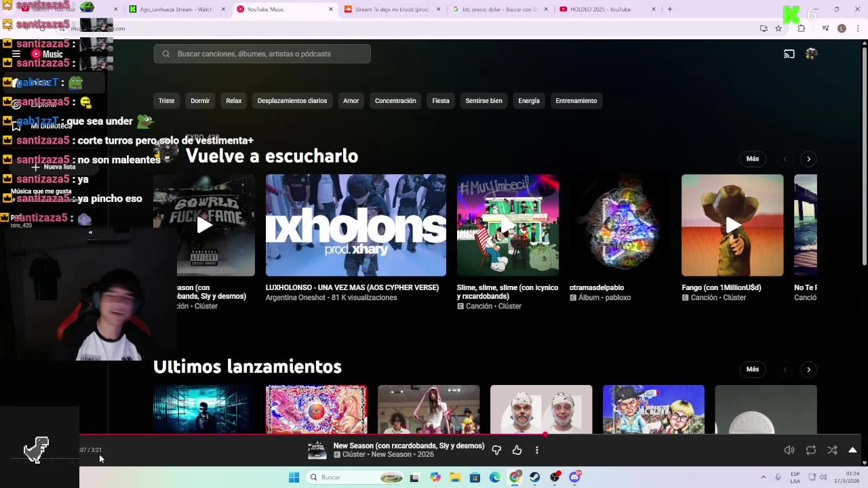Show next items in Ultimos lanzamientos carousel

808,370
